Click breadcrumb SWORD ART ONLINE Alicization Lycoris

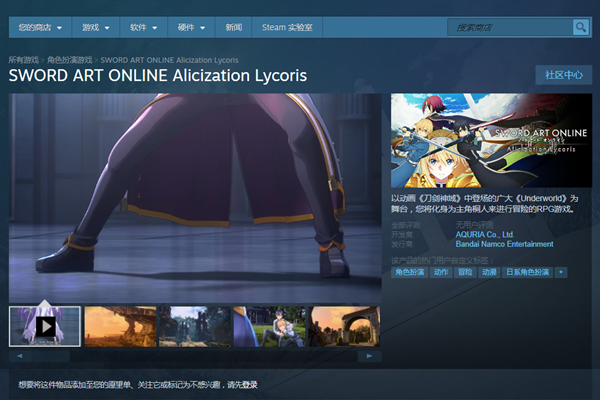coord(169,60)
